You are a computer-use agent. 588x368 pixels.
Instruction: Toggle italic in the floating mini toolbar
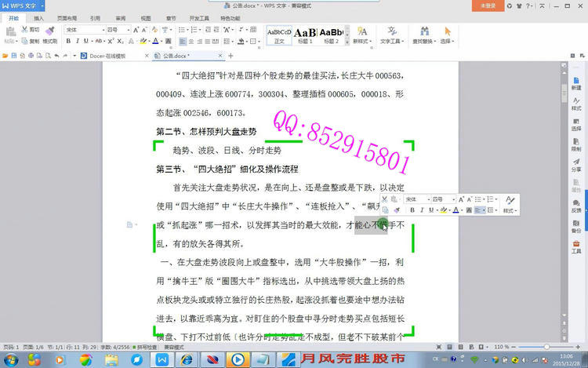[x=422, y=210]
